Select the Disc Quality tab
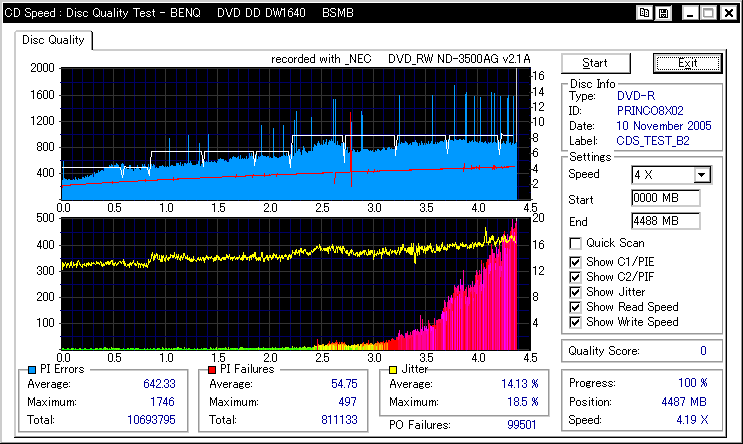Image resolution: width=743 pixels, height=444 pixels. click(x=54, y=40)
